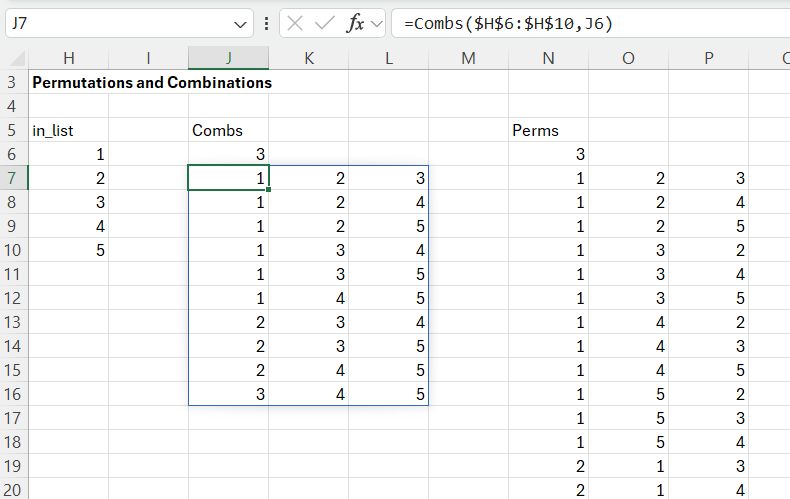
Task: Expand the chevron next to the fx icon
Action: click(x=376, y=24)
